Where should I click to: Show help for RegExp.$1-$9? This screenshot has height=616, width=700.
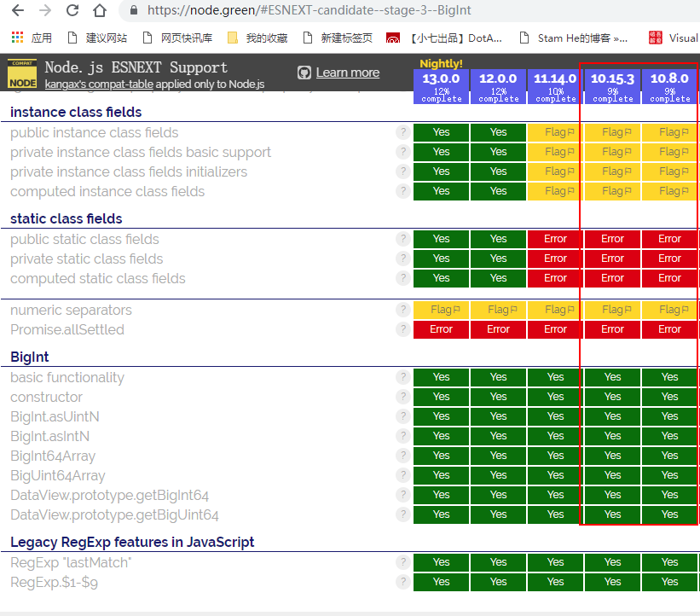[x=402, y=581]
